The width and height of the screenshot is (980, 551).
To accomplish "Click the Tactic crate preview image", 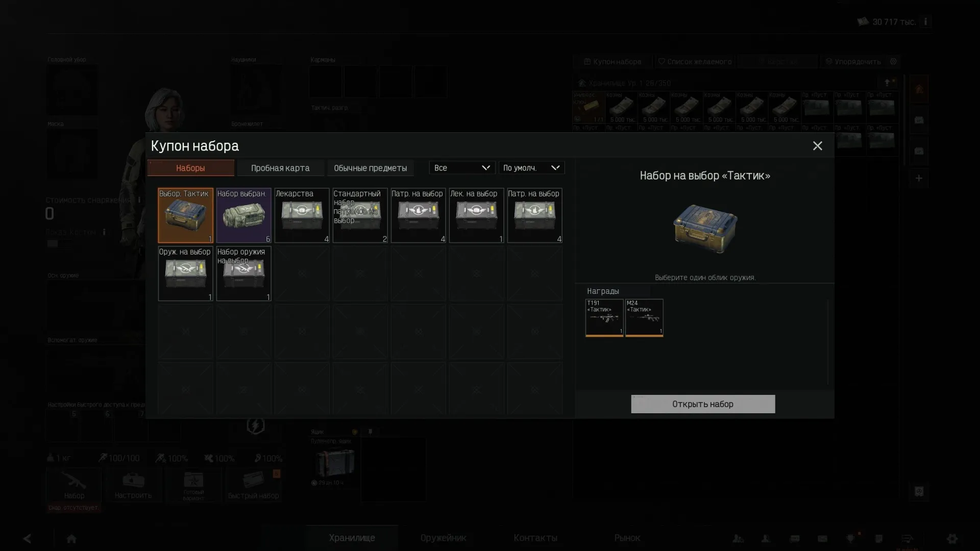I will tap(705, 229).
